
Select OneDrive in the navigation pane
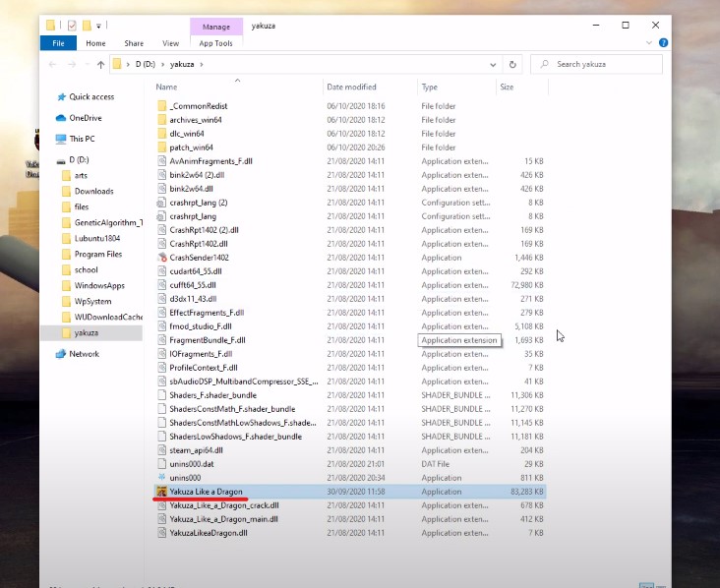(x=86, y=118)
